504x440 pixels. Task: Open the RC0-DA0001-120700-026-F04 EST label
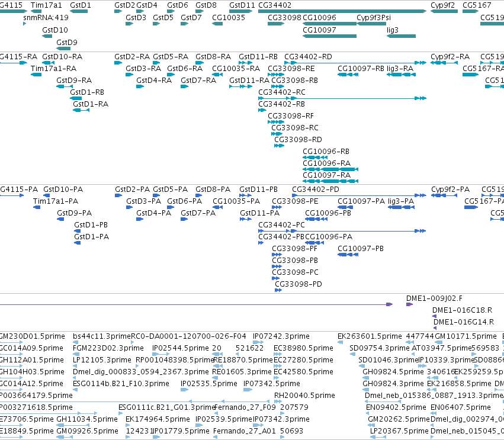coord(189,336)
